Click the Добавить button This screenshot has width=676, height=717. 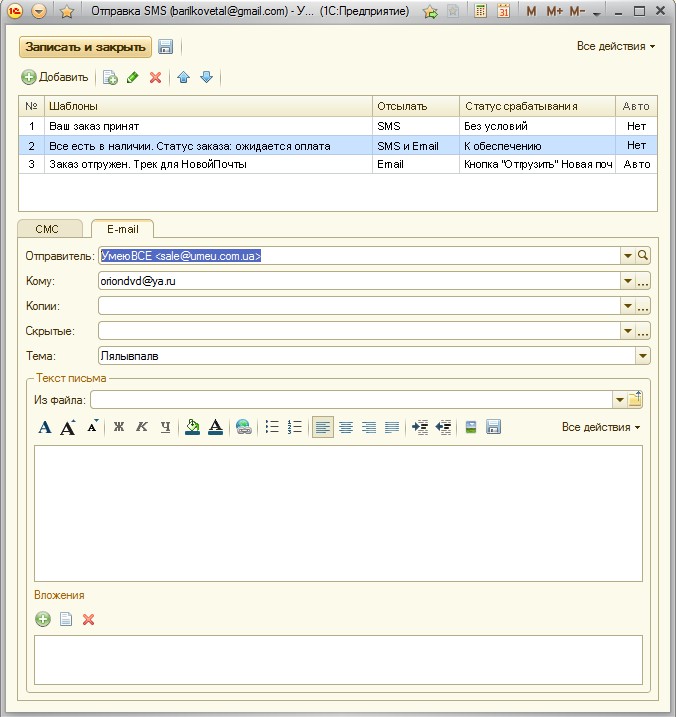pos(55,77)
